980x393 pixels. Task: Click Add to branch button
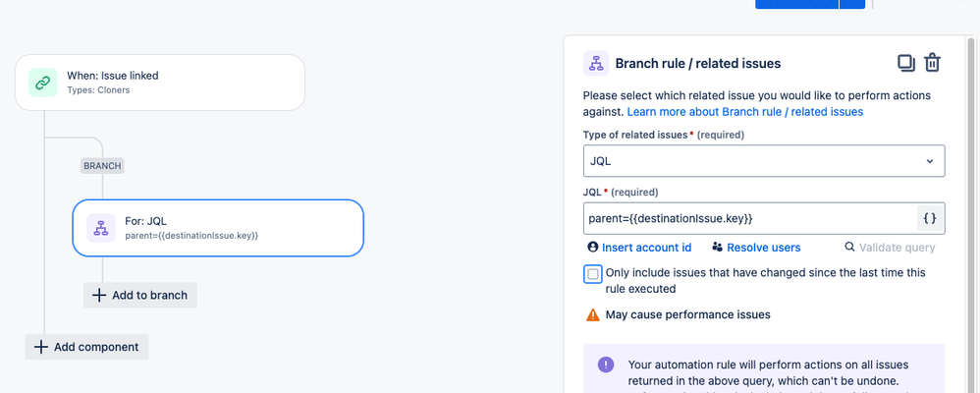pos(140,295)
